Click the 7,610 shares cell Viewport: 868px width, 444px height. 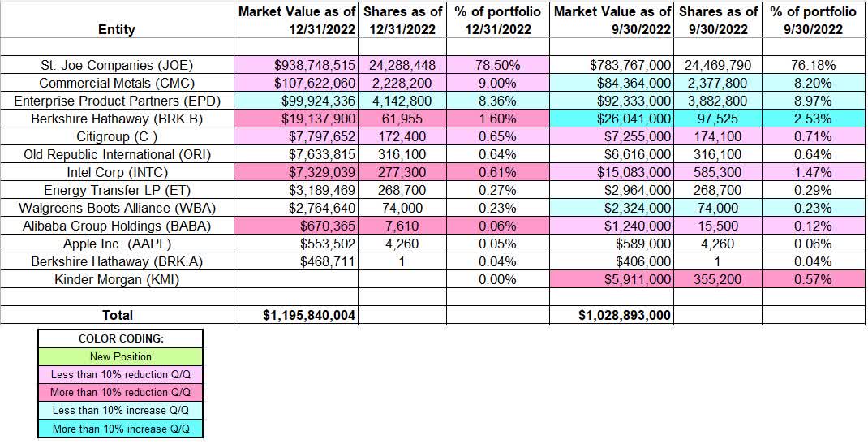click(402, 226)
